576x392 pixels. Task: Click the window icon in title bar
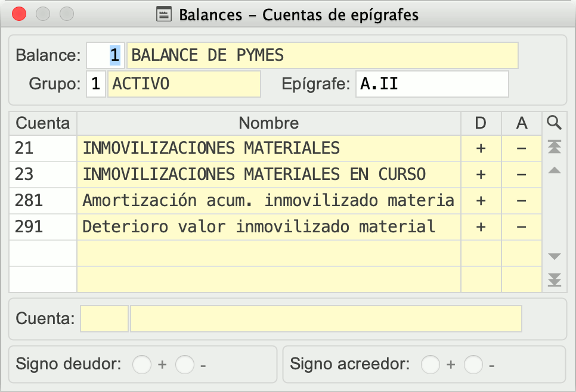tap(163, 14)
